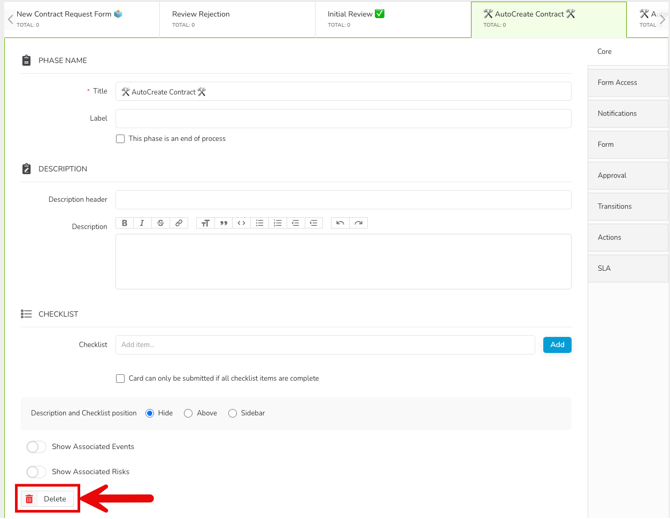Check 'This phase is an end of process'
Screen dimensions: 670x519
coord(121,139)
